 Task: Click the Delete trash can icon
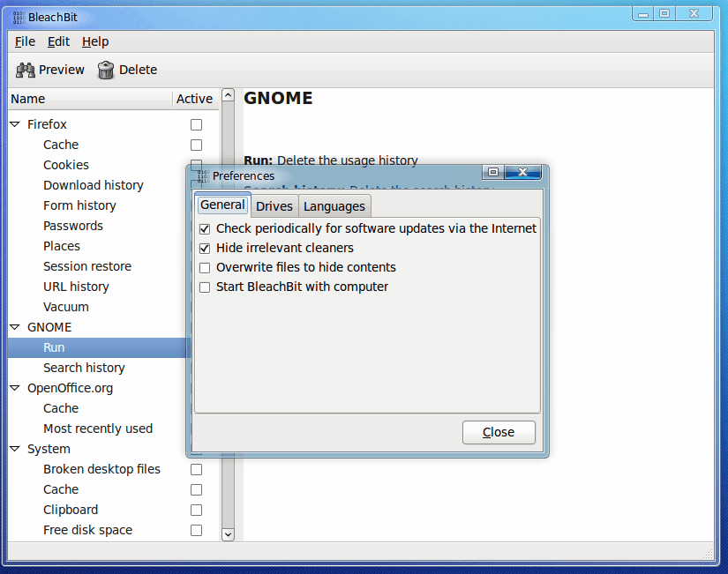106,70
